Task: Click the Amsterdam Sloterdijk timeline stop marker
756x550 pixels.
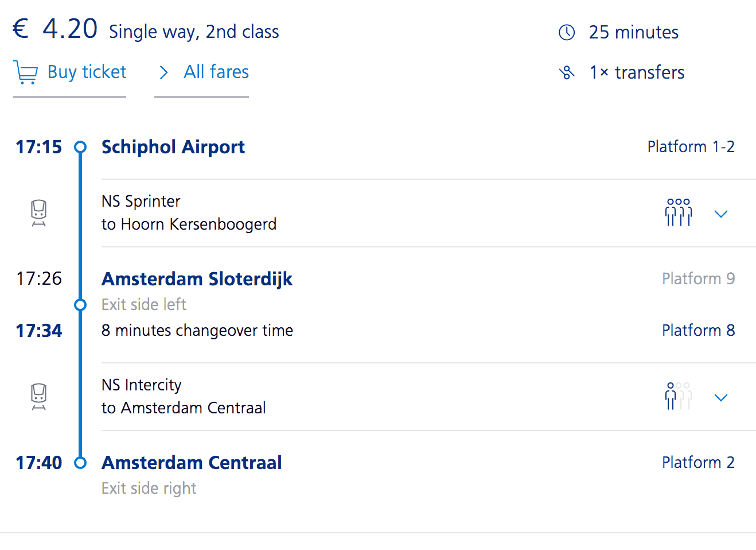Action: click(x=80, y=305)
